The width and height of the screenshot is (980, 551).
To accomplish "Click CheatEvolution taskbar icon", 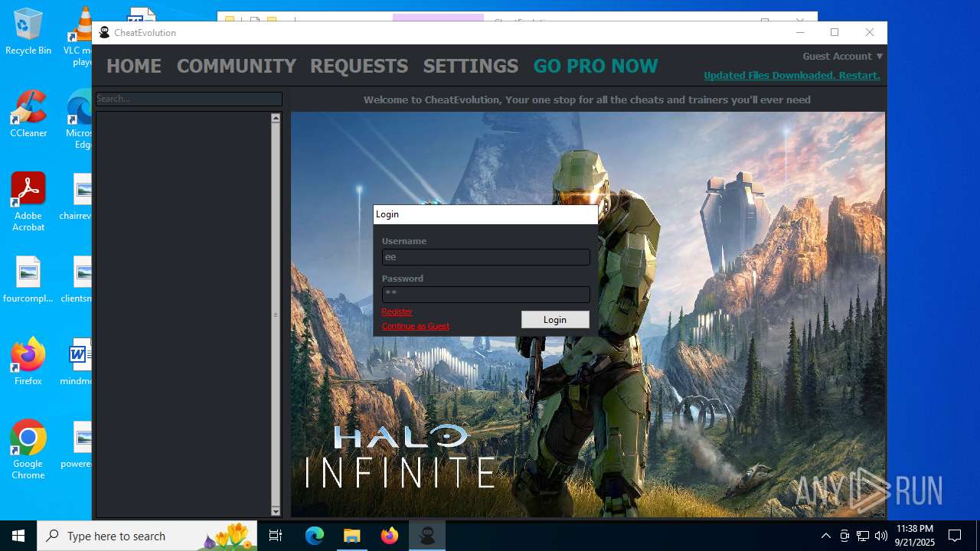I will (x=427, y=536).
